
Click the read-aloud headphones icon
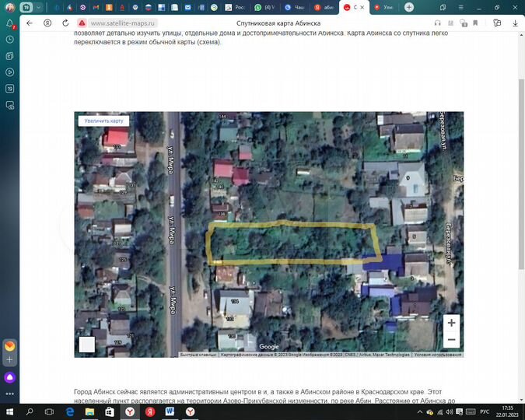[437, 23]
